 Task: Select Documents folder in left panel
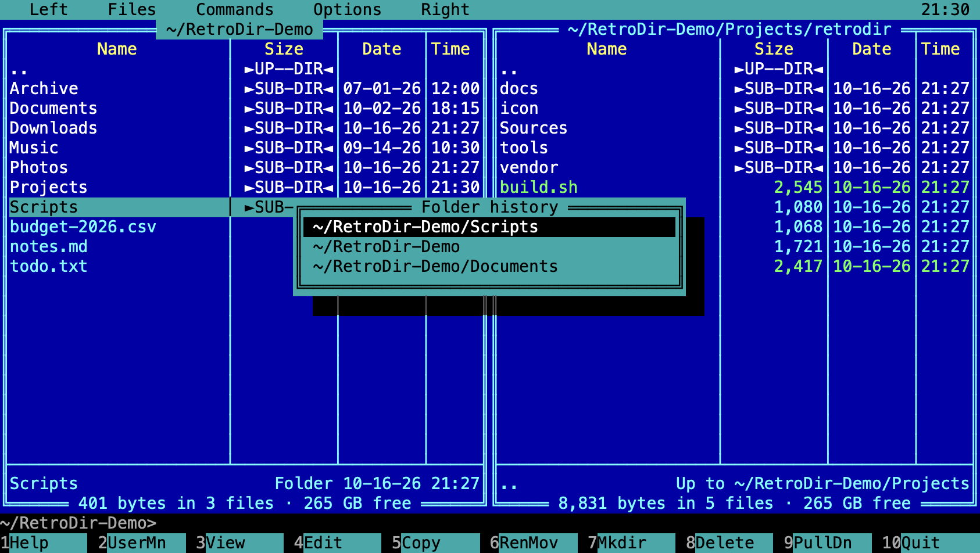pos(245,109)
